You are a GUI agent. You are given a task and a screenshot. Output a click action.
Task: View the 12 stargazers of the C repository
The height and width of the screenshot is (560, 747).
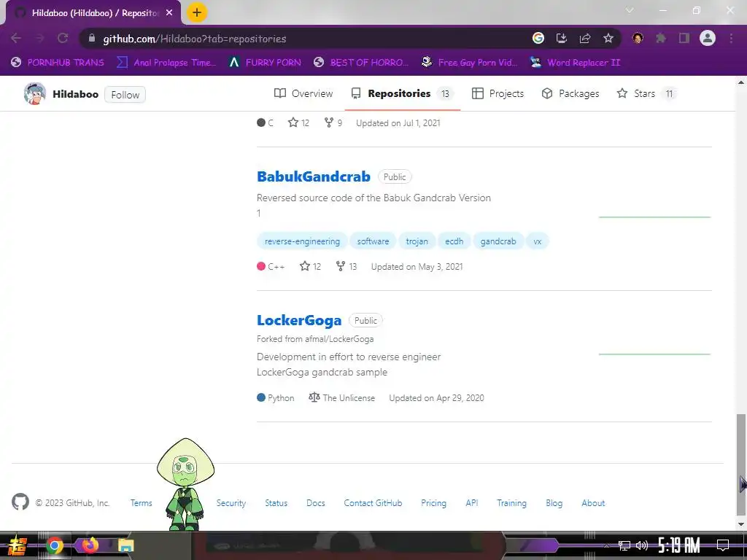pyautogui.click(x=298, y=122)
